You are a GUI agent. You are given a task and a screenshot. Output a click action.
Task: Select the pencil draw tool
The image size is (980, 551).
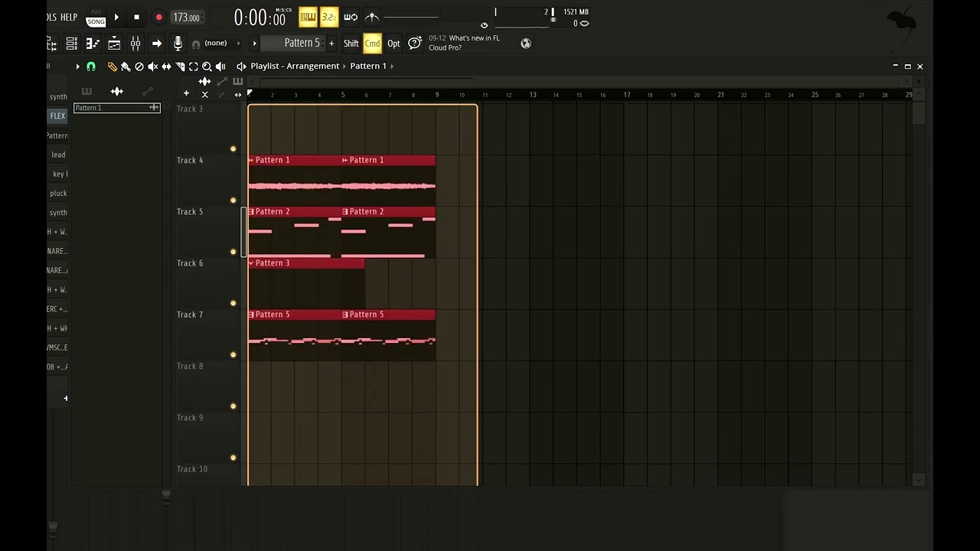[x=112, y=67]
